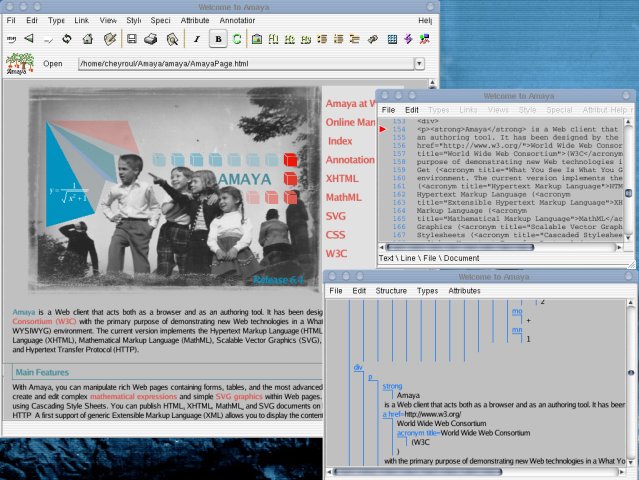Apply Heading 2 with H2 icon

click(x=290, y=39)
